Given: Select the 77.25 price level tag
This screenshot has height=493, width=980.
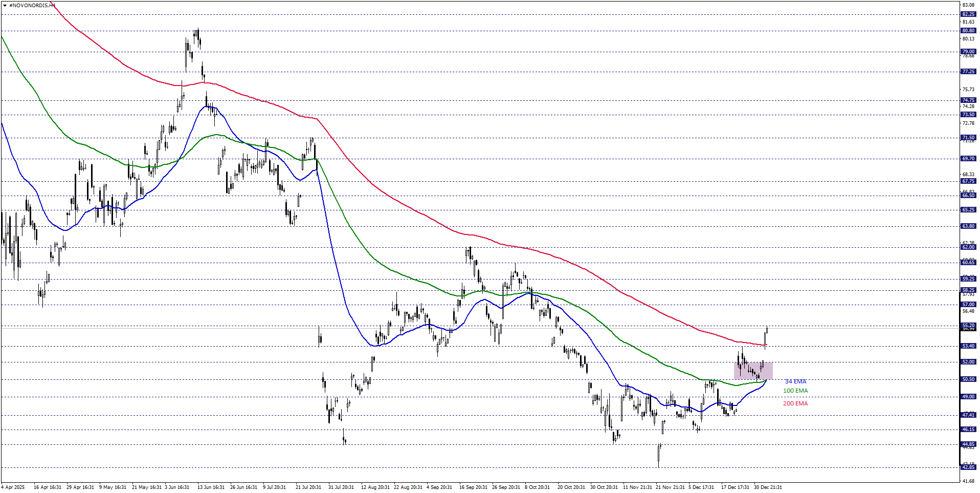Looking at the screenshot, I should [x=968, y=72].
